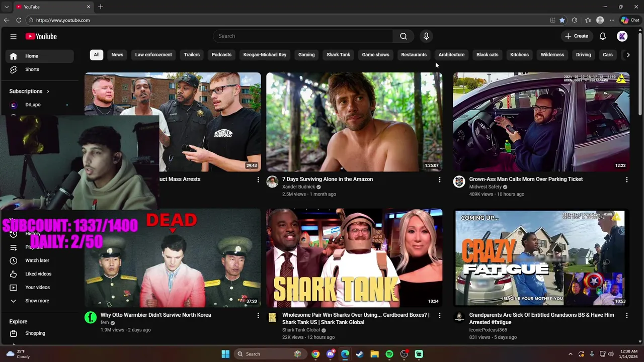Screen dimensions: 644x362
Task: Open the Edge favorites list icon
Action: coord(588,20)
